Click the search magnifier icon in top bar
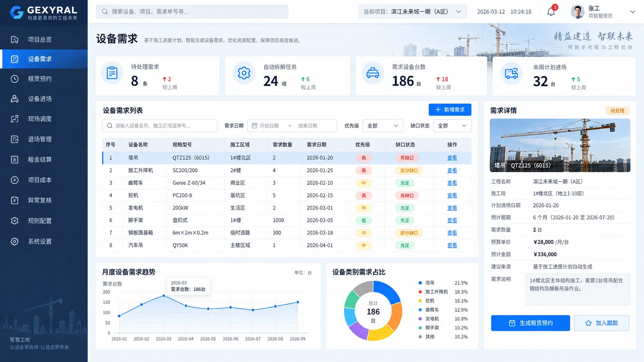Viewport: 644px width, 362px height. pyautogui.click(x=105, y=12)
